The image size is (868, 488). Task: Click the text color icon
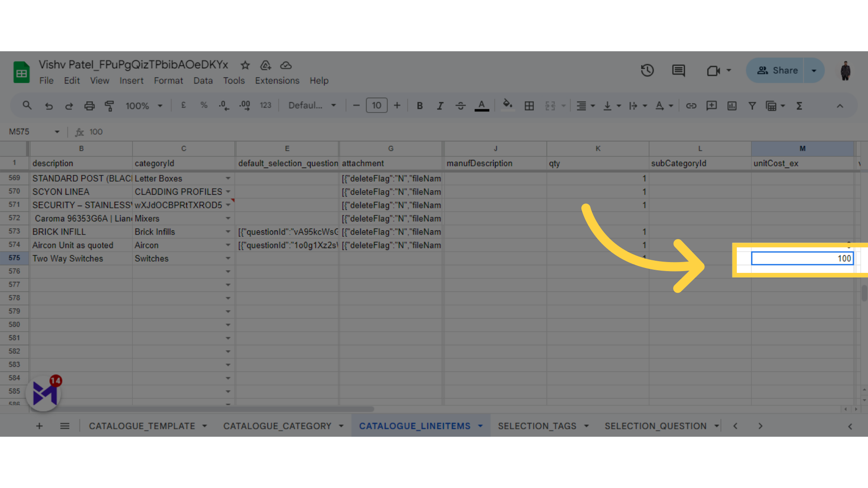tap(481, 106)
